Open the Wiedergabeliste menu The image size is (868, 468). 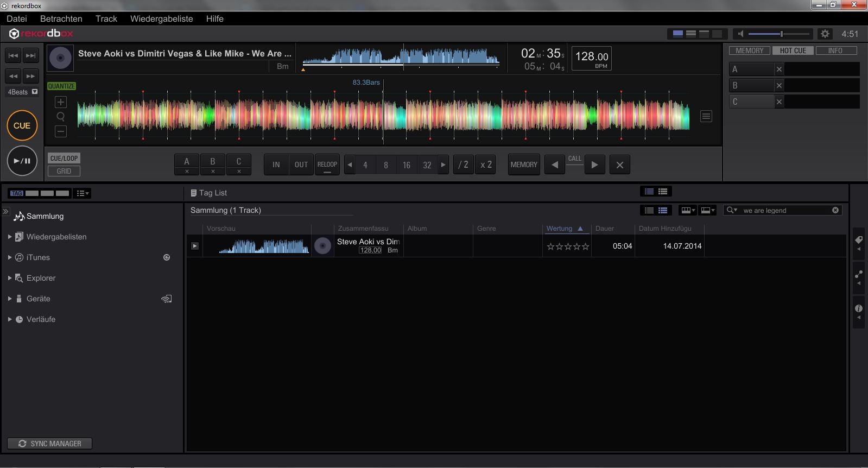click(x=162, y=18)
